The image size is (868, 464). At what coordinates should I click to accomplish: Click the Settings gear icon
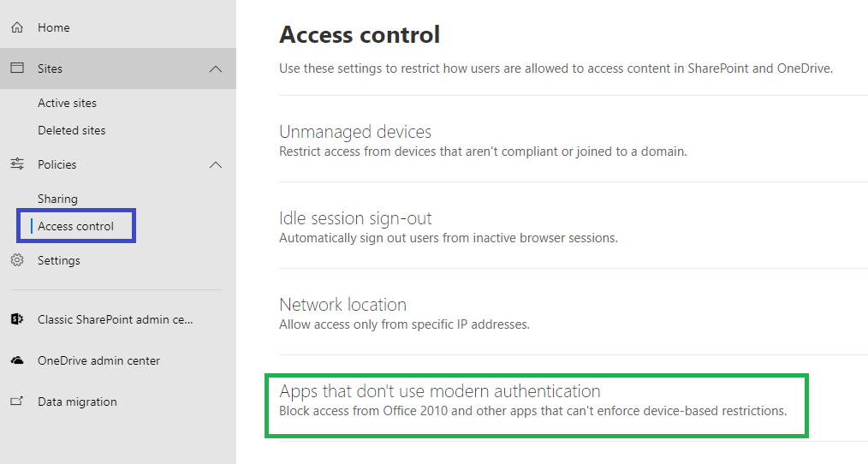(17, 260)
